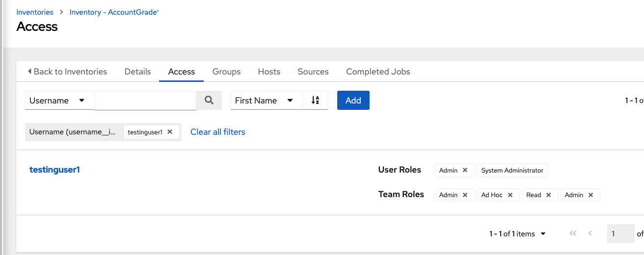Open the Username search key dropdown
The image size is (644, 255).
pyautogui.click(x=59, y=101)
